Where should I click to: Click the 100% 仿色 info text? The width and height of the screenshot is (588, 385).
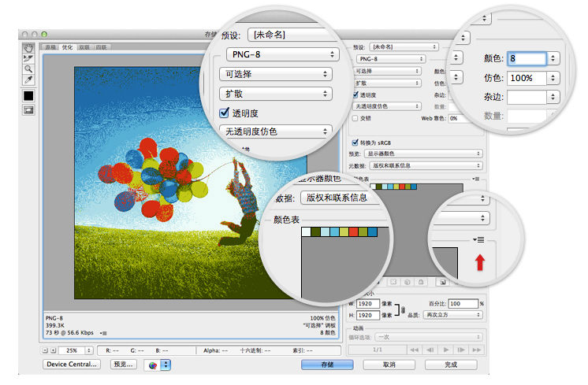pyautogui.click(x=322, y=318)
